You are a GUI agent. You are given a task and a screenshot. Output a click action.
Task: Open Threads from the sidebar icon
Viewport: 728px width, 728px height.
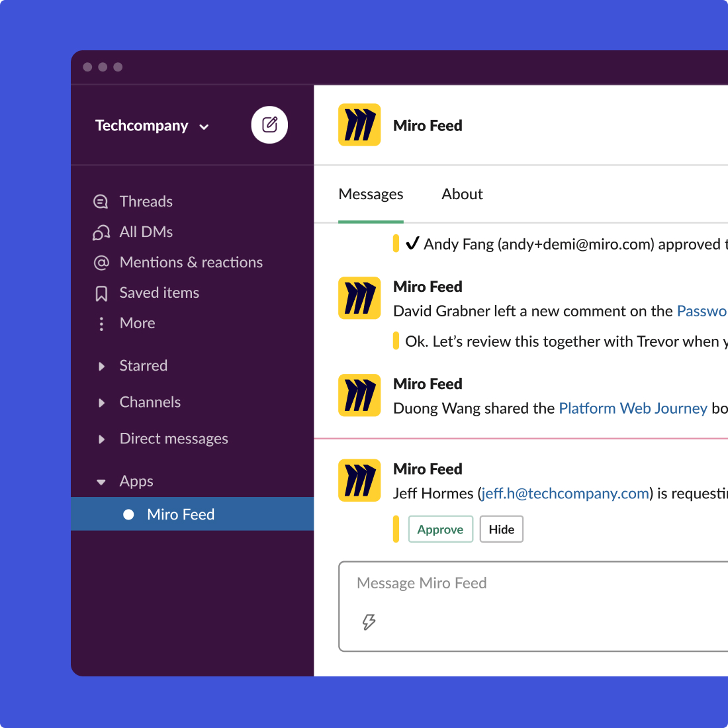pos(101,201)
